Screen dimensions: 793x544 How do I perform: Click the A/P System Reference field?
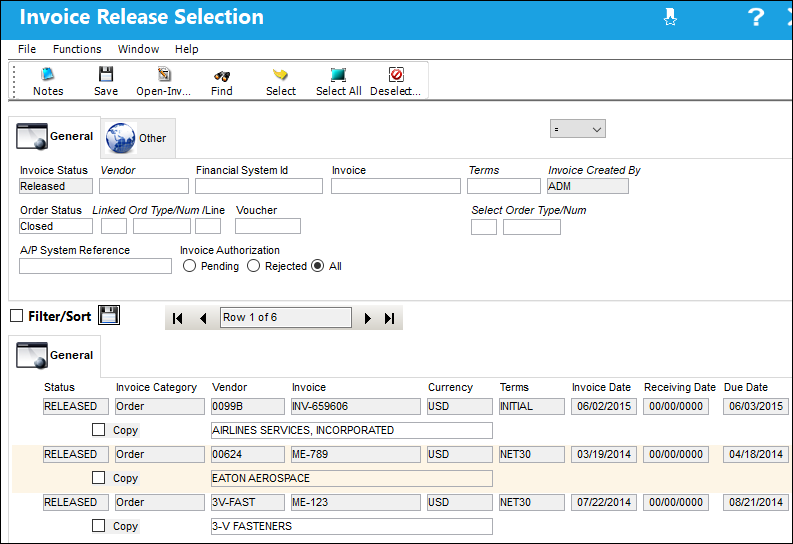(96, 266)
